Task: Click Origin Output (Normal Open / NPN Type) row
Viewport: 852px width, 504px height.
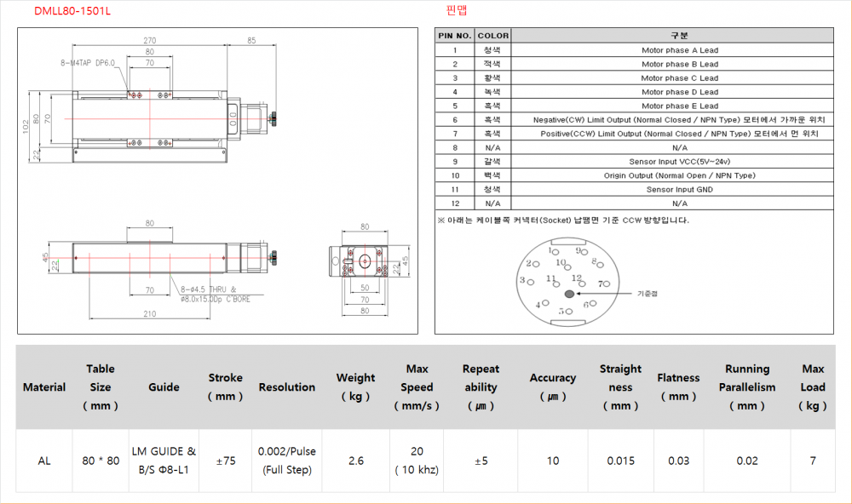Action: pos(679,175)
